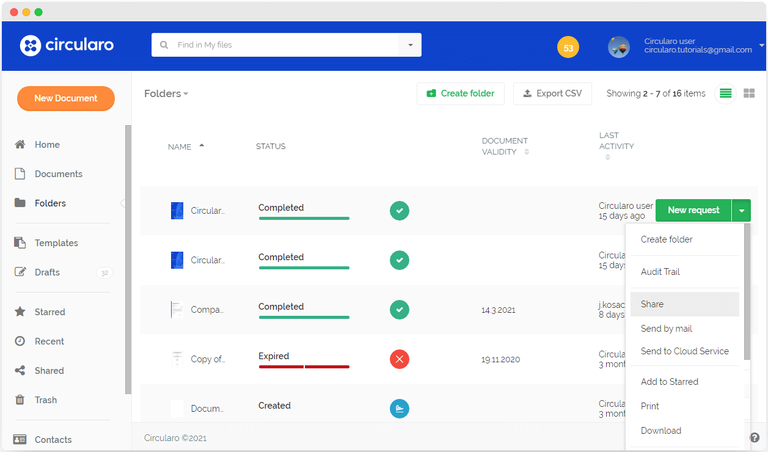The width and height of the screenshot is (768, 452).
Task: Open thumbnail of Compa.. document
Action: pos(177,309)
